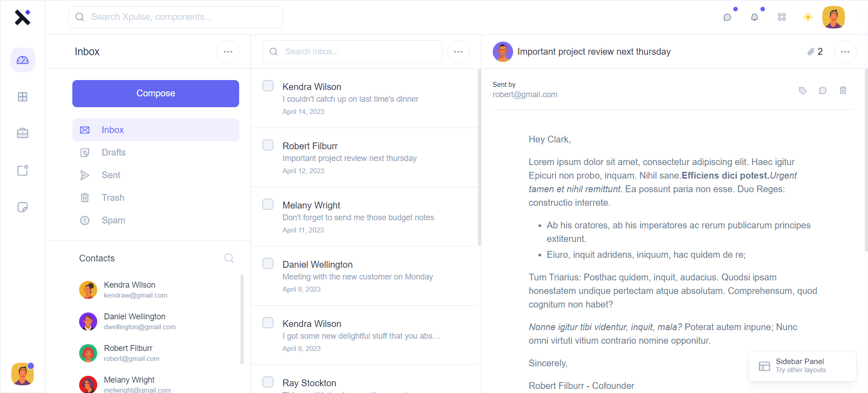Screen dimensions: 868x393
Task: Open the apps grid icon in top bar
Action: pyautogui.click(x=782, y=17)
